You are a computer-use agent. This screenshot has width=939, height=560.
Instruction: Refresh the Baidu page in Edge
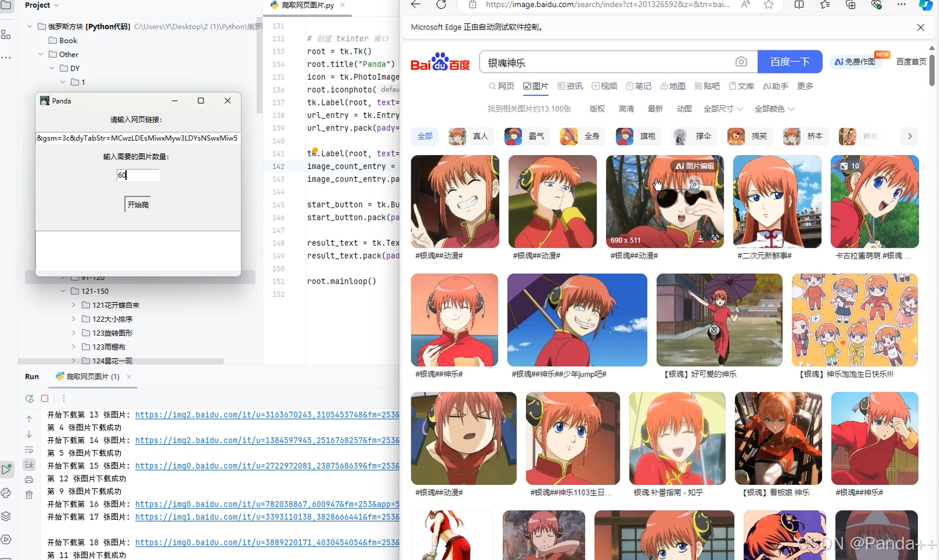point(441,5)
